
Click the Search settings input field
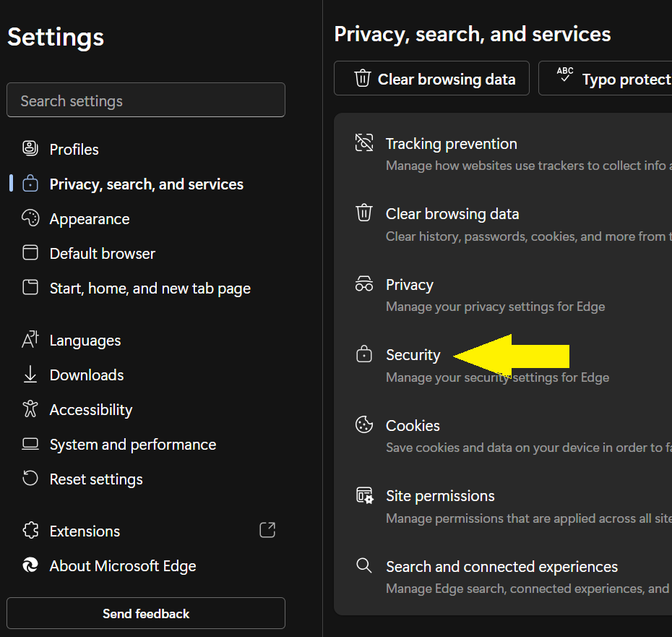(x=146, y=100)
